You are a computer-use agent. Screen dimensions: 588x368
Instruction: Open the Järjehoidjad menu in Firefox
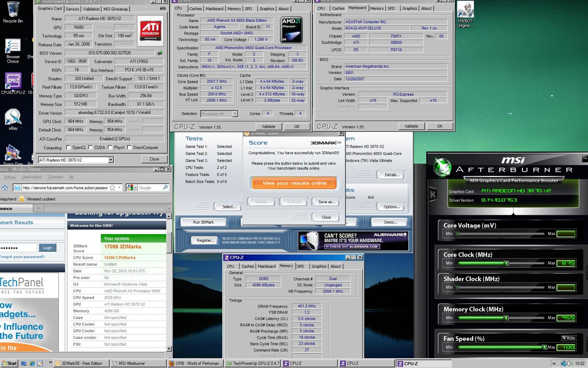pyautogui.click(x=32, y=177)
